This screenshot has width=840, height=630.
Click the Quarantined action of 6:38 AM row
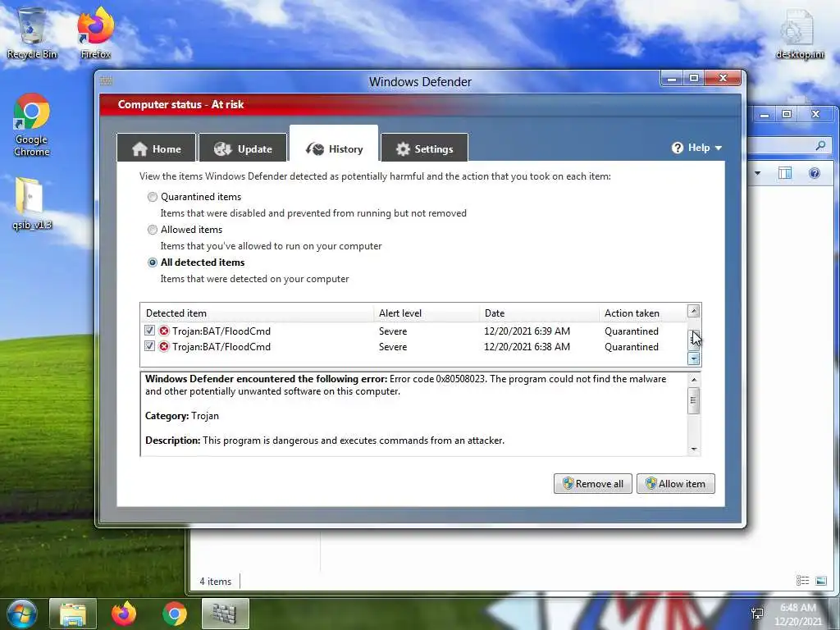point(632,347)
